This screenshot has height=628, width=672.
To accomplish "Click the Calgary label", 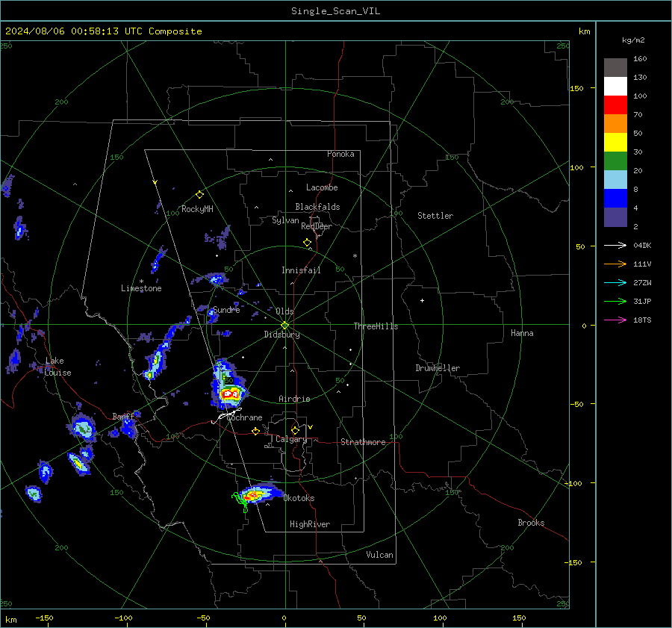I will (x=291, y=439).
